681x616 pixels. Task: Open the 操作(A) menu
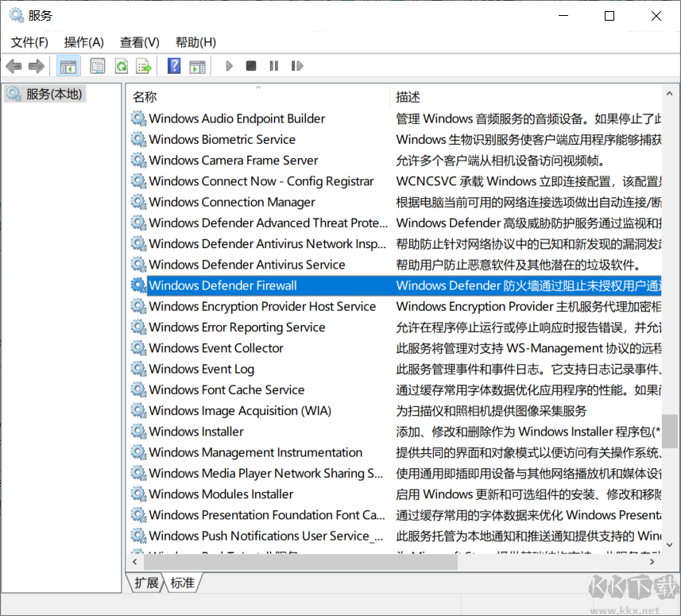pyautogui.click(x=83, y=42)
